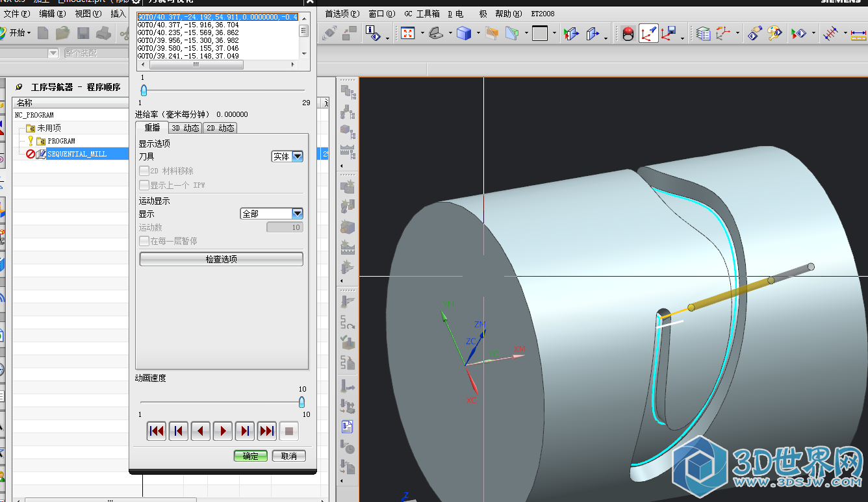Click the New file icon
This screenshot has height=502, width=868.
(43, 33)
